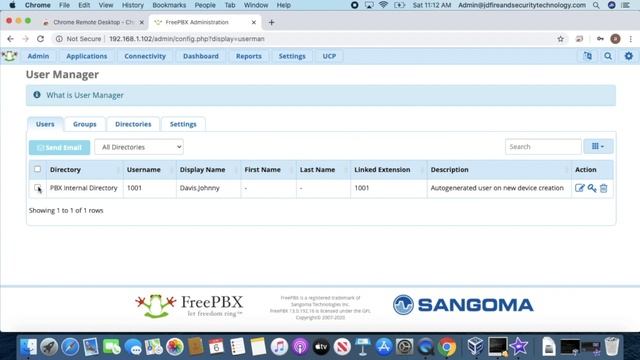
Task: Open VirtualBox from the dock
Action: click(475, 347)
